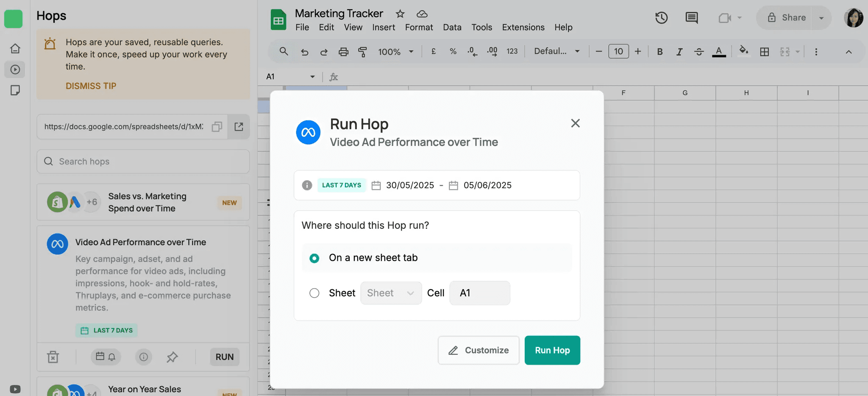Image resolution: width=868 pixels, height=396 pixels.
Task: Increase decimal places
Action: click(492, 52)
